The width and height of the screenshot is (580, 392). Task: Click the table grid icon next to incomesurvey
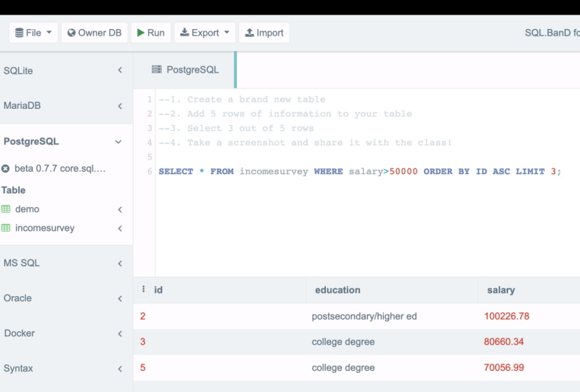pyautogui.click(x=6, y=228)
